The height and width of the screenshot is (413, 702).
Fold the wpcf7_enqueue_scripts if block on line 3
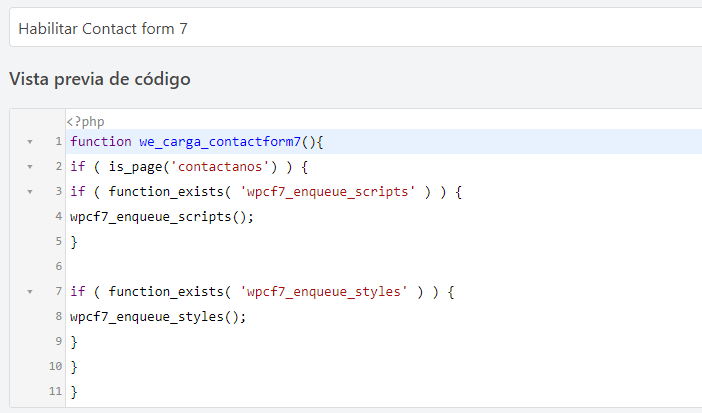click(x=30, y=192)
